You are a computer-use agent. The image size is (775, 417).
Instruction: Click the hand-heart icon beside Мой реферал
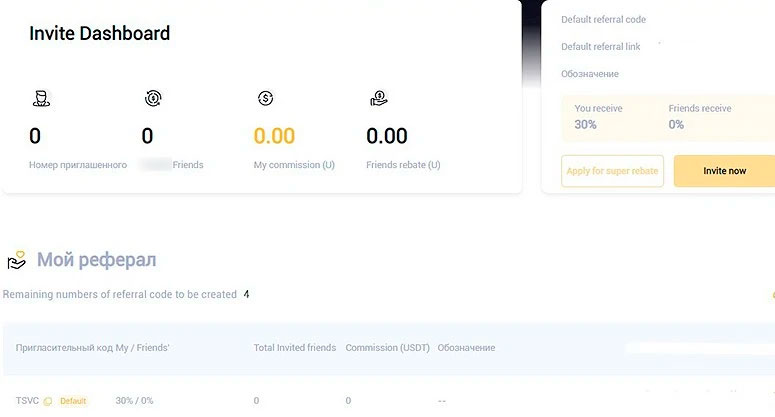[16, 261]
